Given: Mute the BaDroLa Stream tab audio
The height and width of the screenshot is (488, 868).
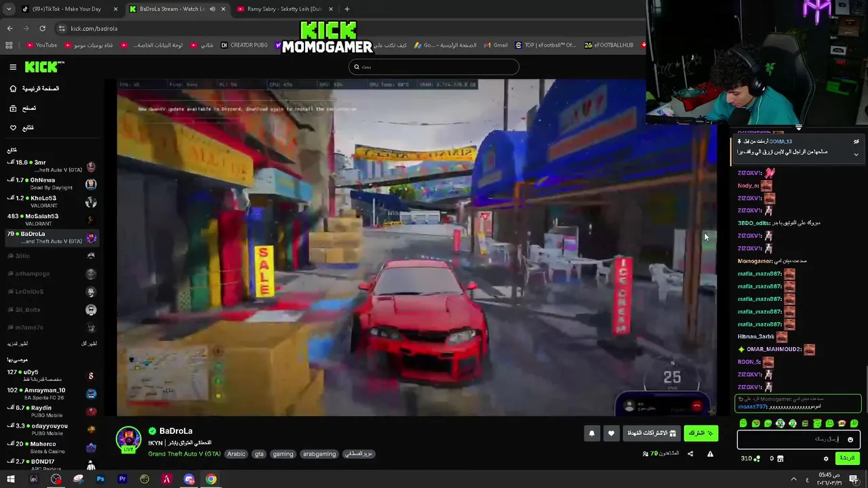Looking at the screenshot, I should [x=212, y=9].
